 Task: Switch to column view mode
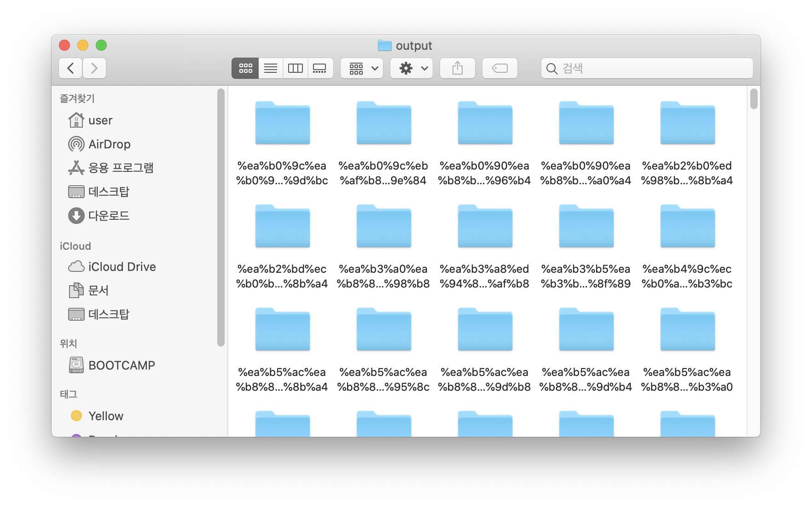coord(295,68)
